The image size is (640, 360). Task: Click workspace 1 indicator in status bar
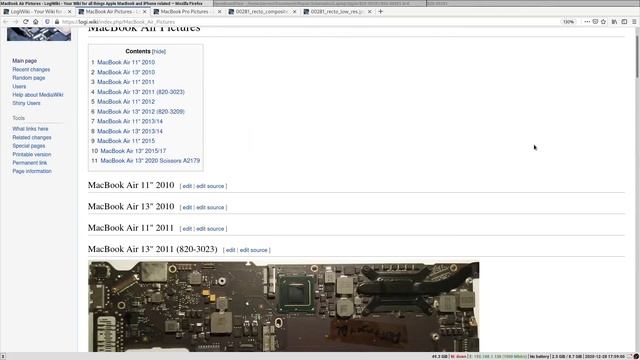click(x=2, y=356)
